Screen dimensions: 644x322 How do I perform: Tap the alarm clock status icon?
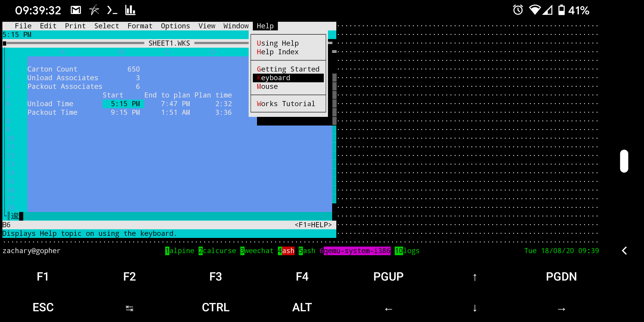pos(518,10)
